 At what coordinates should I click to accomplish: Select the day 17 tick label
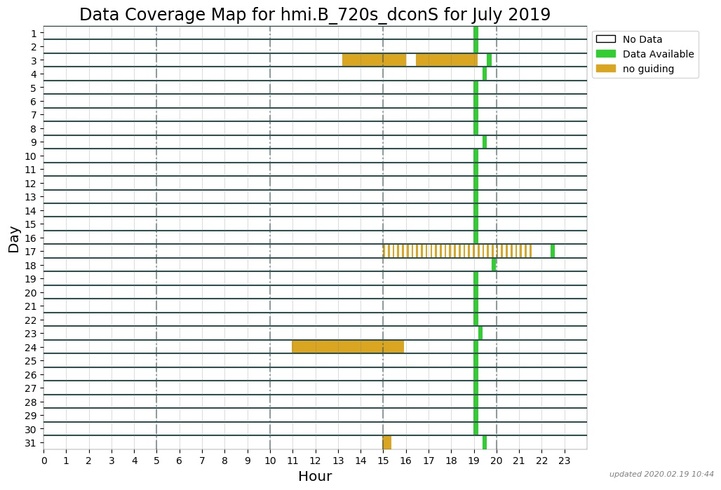(x=31, y=251)
